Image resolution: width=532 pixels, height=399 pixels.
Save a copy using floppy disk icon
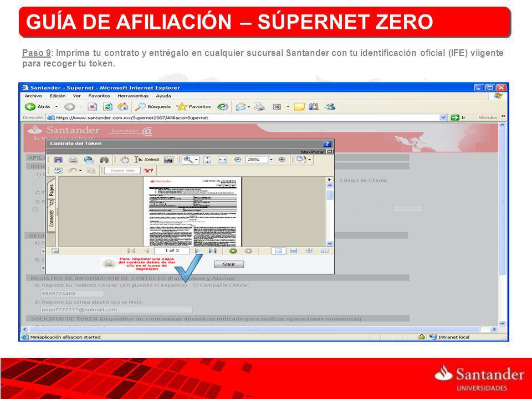(x=58, y=160)
